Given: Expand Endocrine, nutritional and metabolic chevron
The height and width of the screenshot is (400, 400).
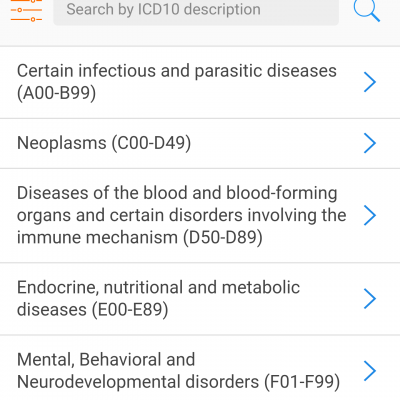Looking at the screenshot, I should pos(370,298).
